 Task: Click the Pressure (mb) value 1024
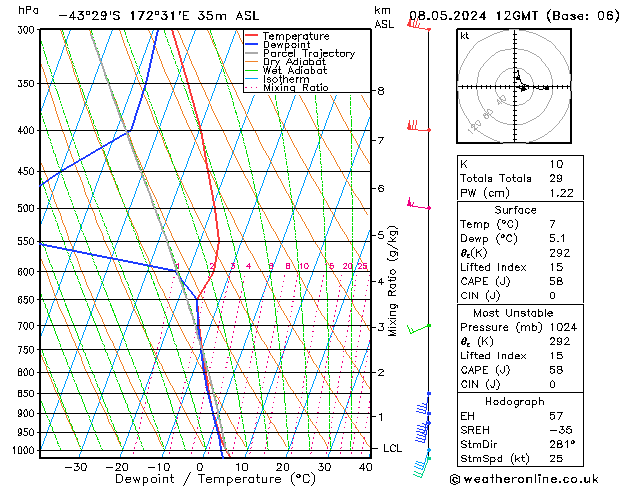[x=563, y=327]
